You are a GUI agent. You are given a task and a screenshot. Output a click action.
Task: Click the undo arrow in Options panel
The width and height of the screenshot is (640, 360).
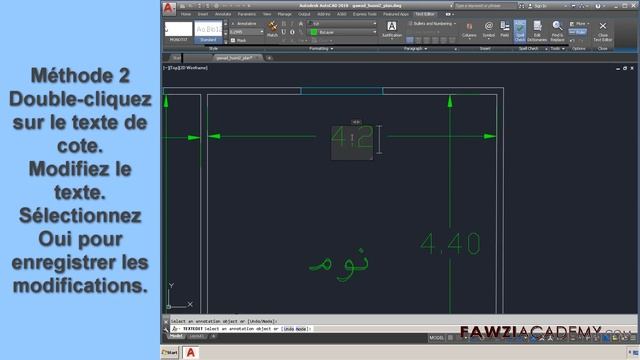572,40
